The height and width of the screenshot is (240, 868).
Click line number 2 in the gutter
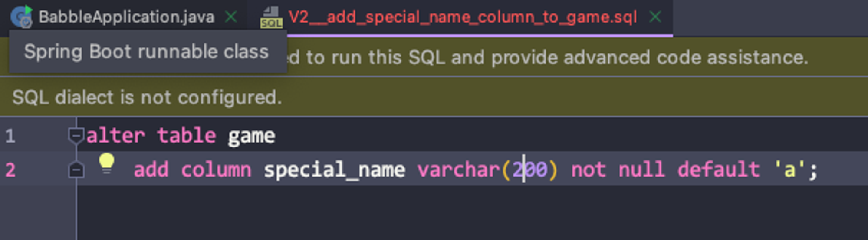click(x=10, y=170)
